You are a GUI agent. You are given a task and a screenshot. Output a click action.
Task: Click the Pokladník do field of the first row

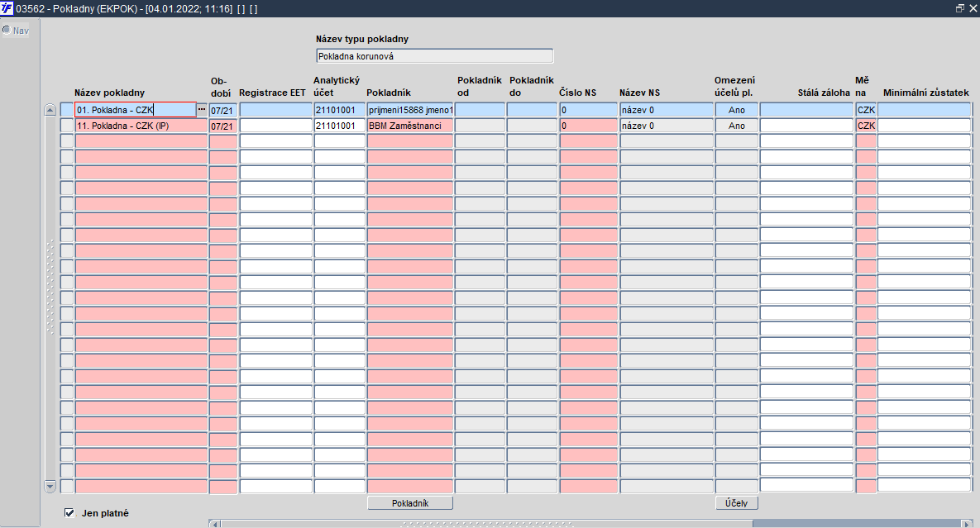tap(532, 110)
